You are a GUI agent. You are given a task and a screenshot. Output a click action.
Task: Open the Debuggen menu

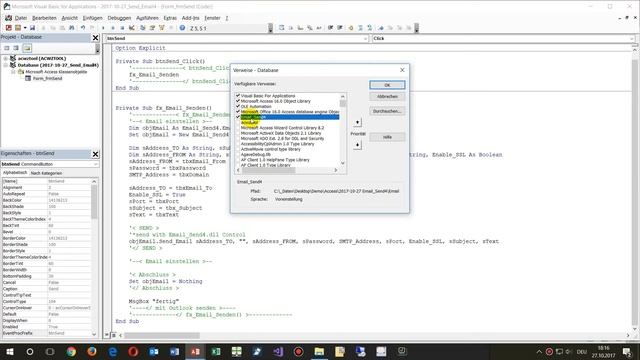click(119, 18)
